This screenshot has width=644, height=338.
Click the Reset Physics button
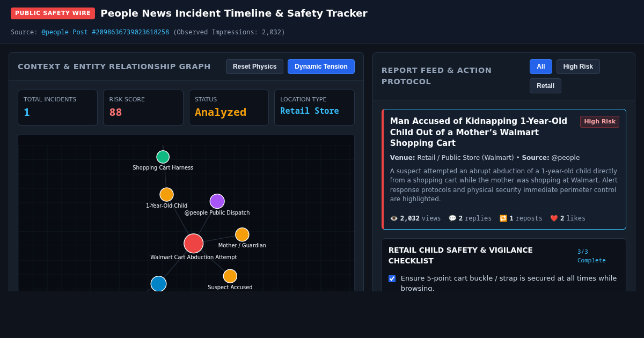254,67
